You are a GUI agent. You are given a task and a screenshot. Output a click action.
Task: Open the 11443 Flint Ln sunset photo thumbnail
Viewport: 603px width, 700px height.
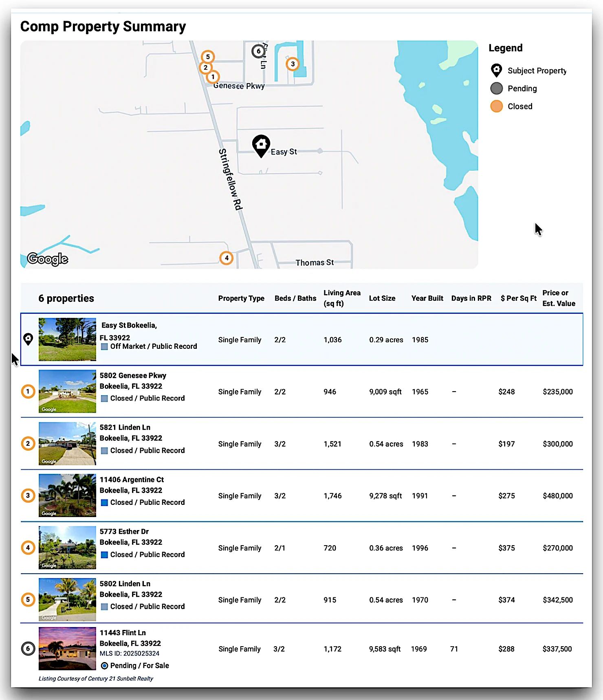coord(67,649)
